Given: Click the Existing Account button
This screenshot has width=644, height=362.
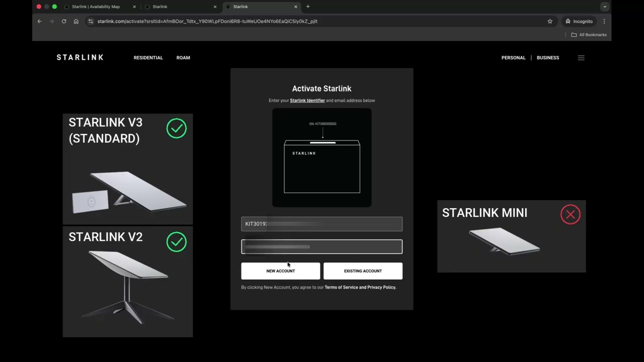Looking at the screenshot, I should [363, 271].
